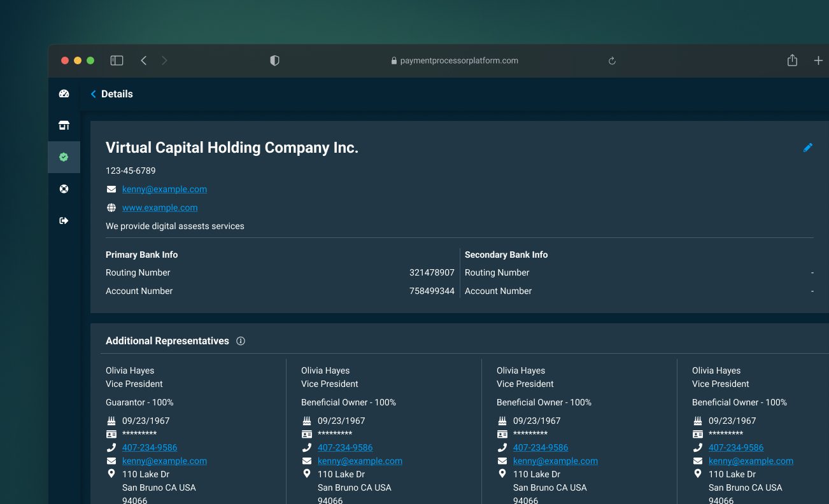Click the privacy shield icon in toolbar
This screenshot has width=829, height=504.
pos(274,60)
